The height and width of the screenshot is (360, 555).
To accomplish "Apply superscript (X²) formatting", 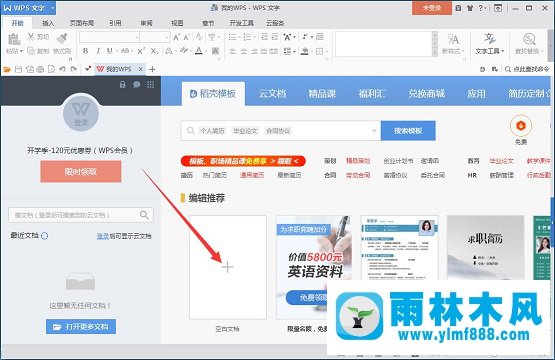I will coord(141,51).
